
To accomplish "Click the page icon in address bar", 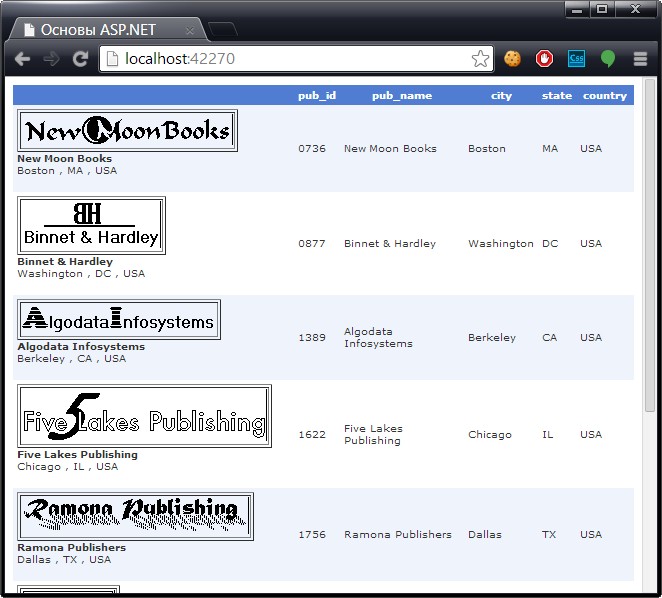I will (112, 59).
